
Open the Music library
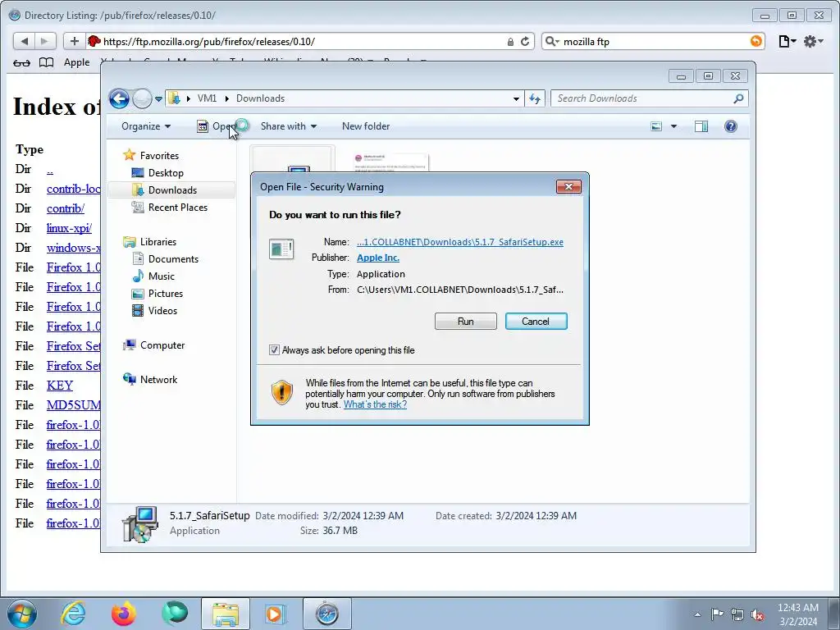pos(162,276)
